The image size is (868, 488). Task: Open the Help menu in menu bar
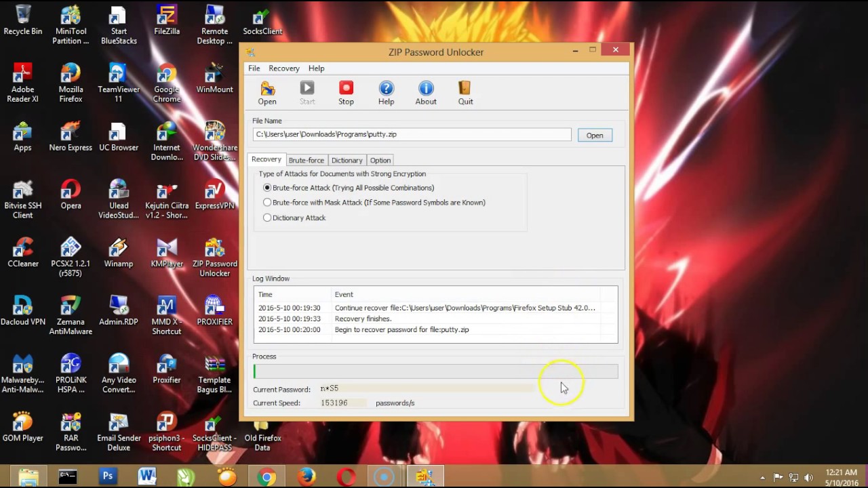(316, 68)
